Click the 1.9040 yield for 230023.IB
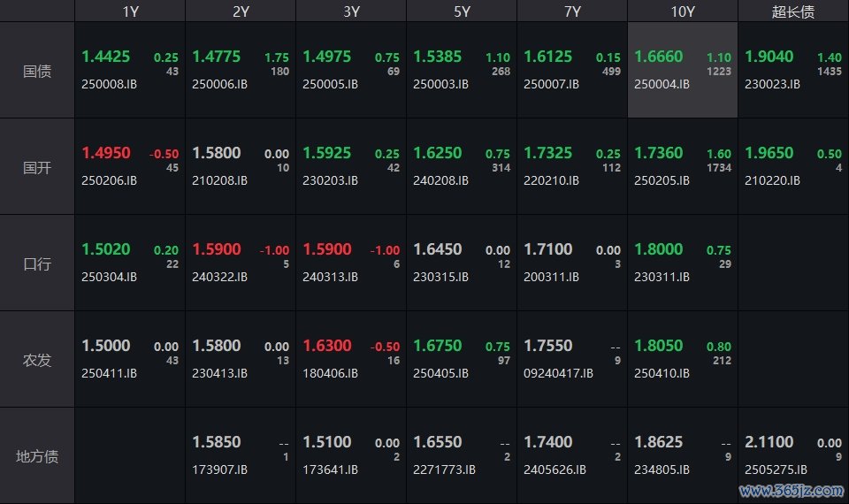The image size is (849, 504). coord(769,57)
